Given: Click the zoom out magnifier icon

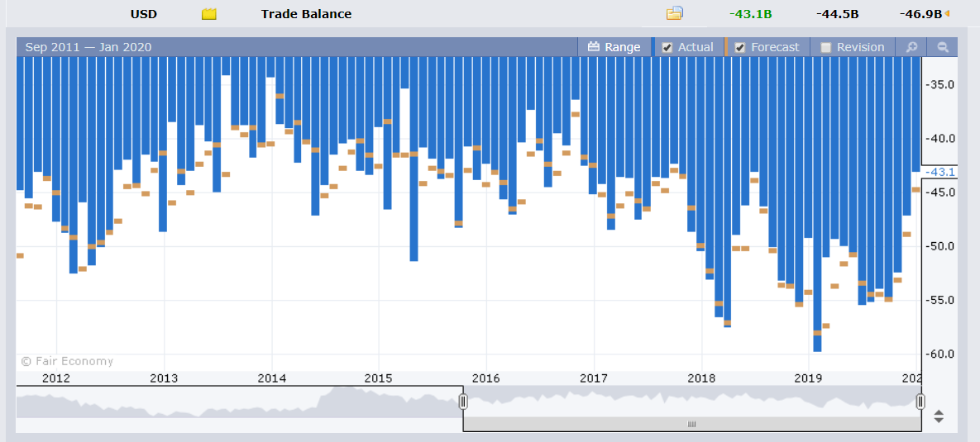Looking at the screenshot, I should [943, 47].
